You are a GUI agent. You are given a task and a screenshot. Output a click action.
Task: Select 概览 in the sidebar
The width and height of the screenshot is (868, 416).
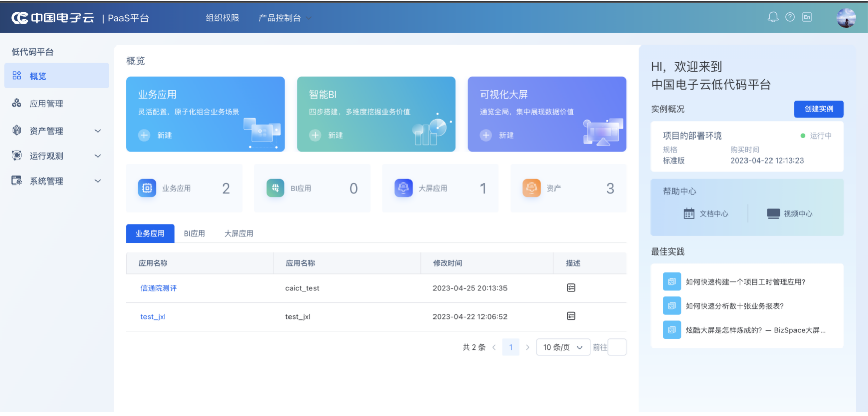tap(57, 76)
